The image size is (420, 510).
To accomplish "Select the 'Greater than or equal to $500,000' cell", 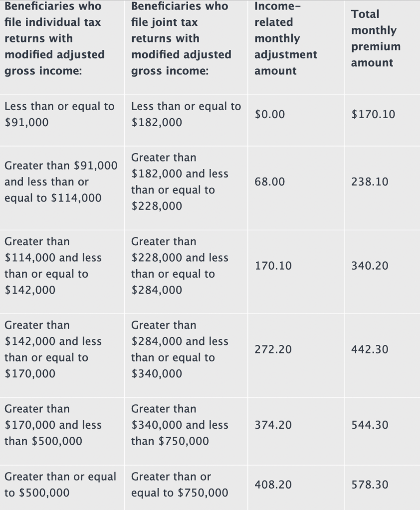I will [x=60, y=485].
